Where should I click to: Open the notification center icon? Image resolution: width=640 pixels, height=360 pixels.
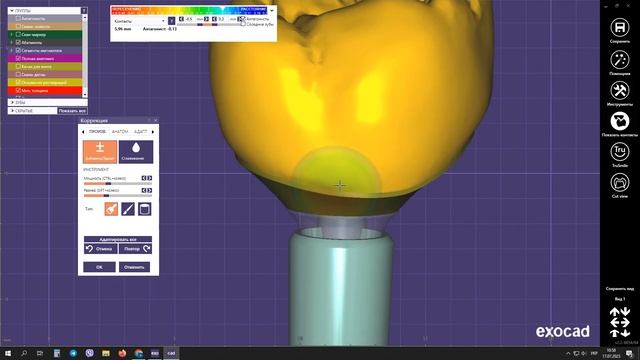pos(629,353)
